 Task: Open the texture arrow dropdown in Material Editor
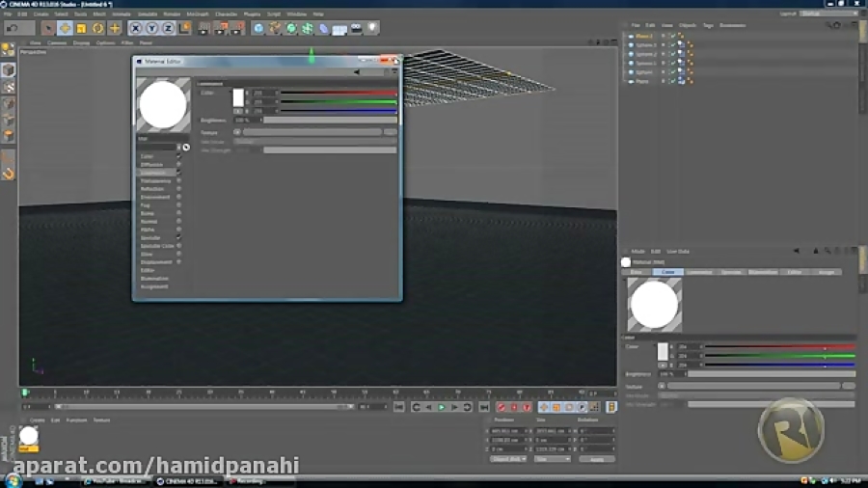[x=237, y=132]
